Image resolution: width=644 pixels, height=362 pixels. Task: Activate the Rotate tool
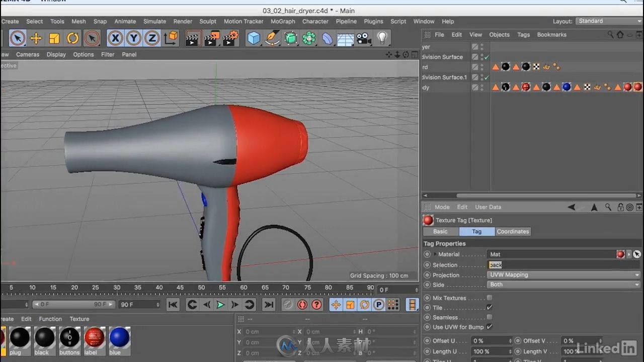point(73,38)
